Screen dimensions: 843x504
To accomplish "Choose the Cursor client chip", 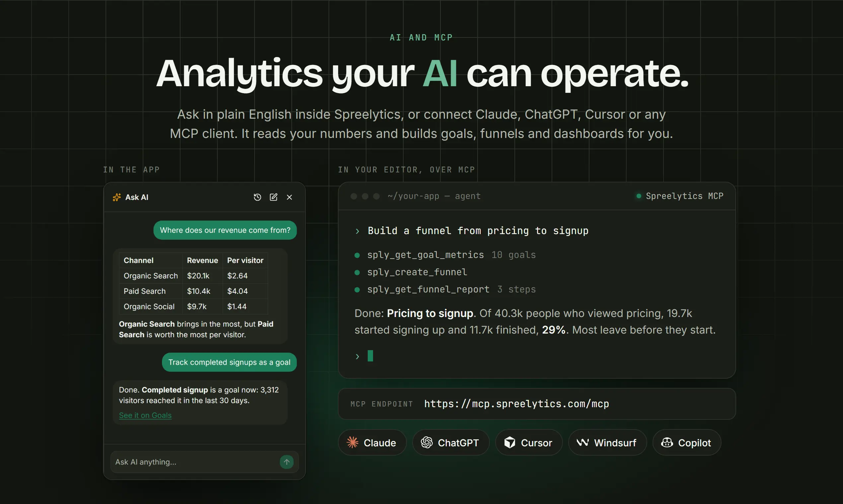I will (x=529, y=443).
